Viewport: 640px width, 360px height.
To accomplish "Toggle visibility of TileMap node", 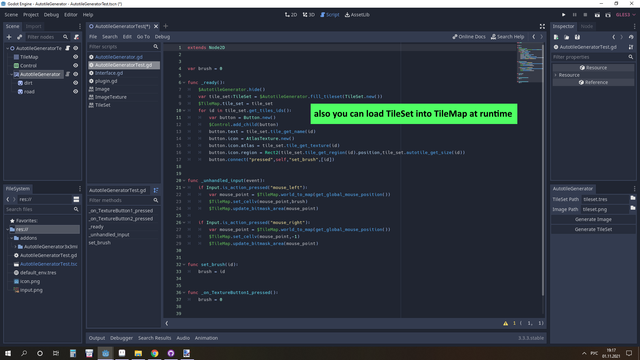I will tap(76, 57).
